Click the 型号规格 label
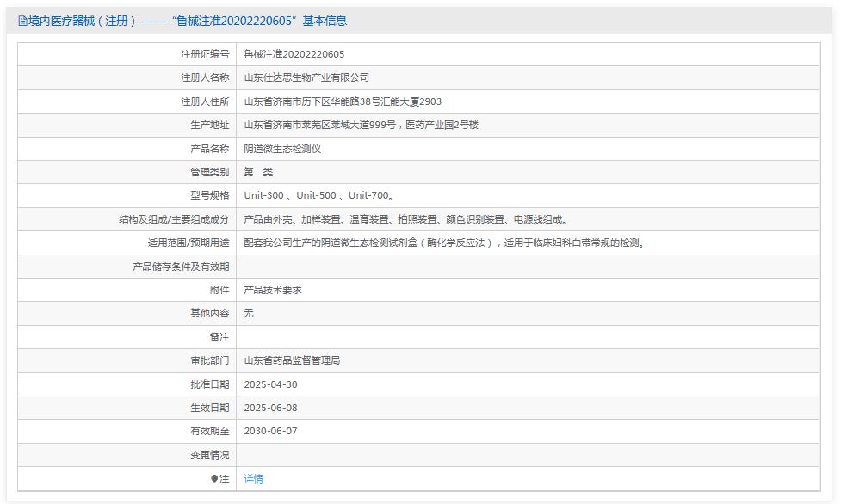 (209, 195)
